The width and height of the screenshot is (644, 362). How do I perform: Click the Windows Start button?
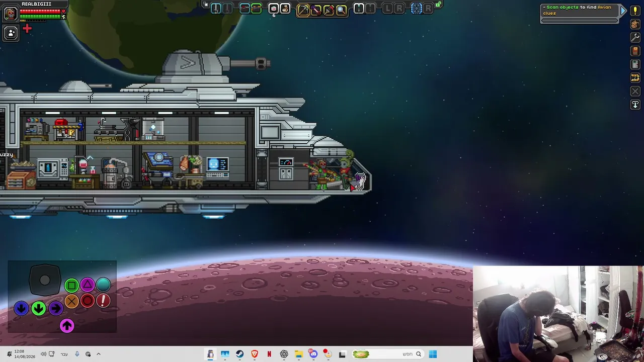pyautogui.click(x=433, y=354)
